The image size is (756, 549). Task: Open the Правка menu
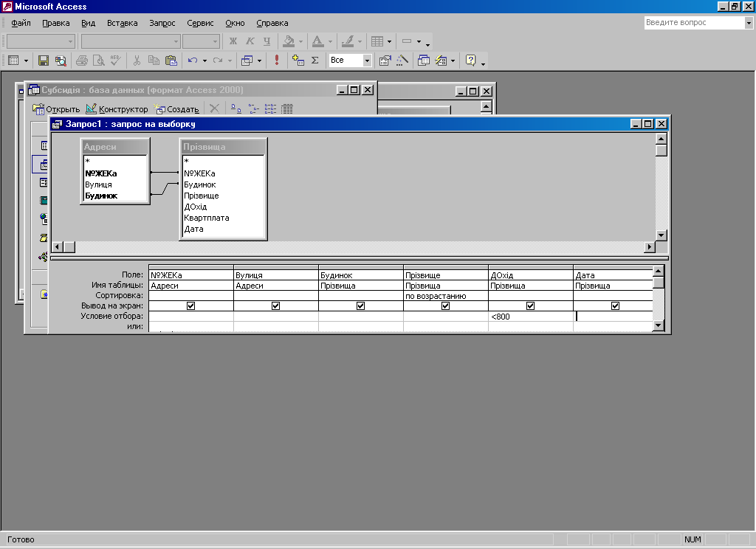click(x=56, y=23)
